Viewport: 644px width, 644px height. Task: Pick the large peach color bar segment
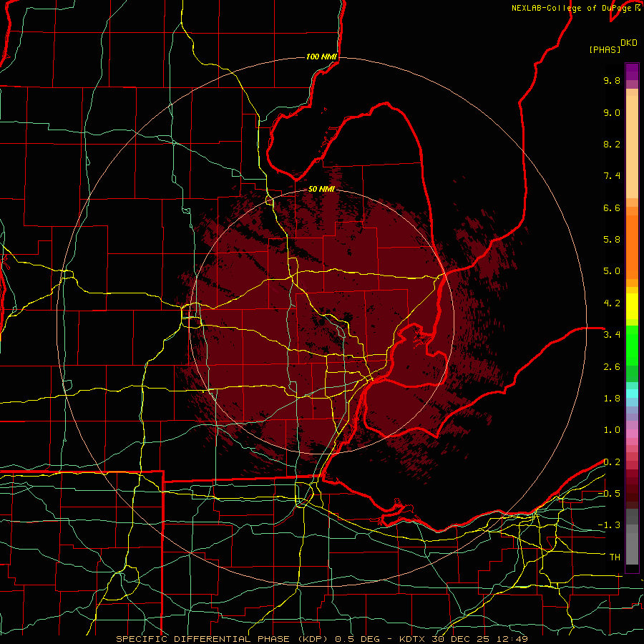click(x=632, y=147)
